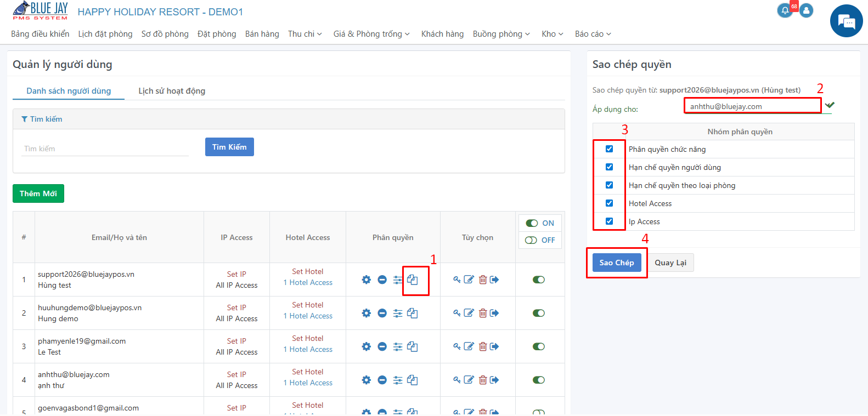Click Set IP link for support2026@bluejaypos.vn
Image resolution: width=868 pixels, height=416 pixels.
pyautogui.click(x=236, y=274)
